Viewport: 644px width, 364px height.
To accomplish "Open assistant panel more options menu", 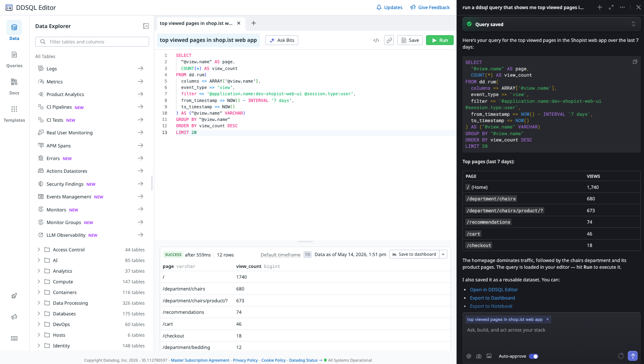I will [x=622, y=7].
